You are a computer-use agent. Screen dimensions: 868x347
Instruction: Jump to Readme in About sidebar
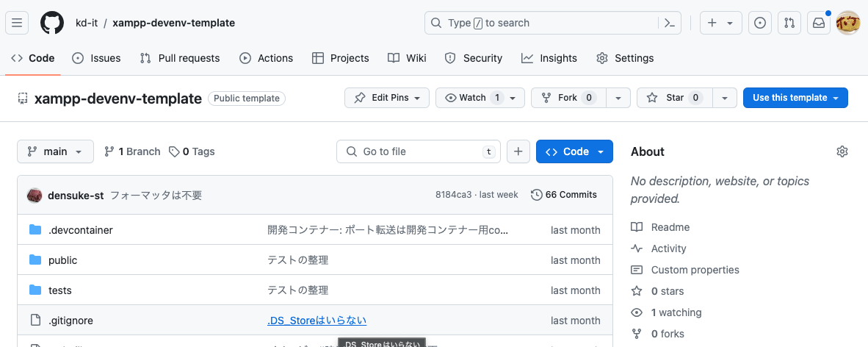660,227
